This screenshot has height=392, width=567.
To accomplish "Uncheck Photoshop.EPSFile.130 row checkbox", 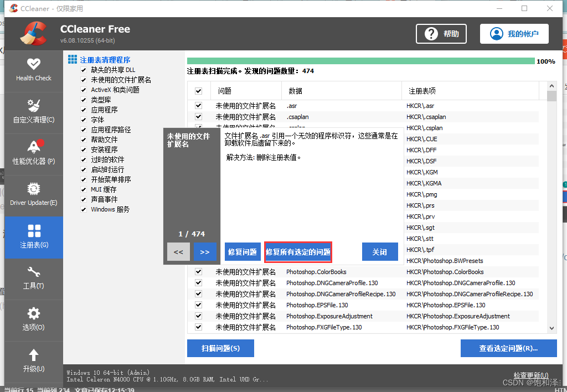I will pos(199,305).
